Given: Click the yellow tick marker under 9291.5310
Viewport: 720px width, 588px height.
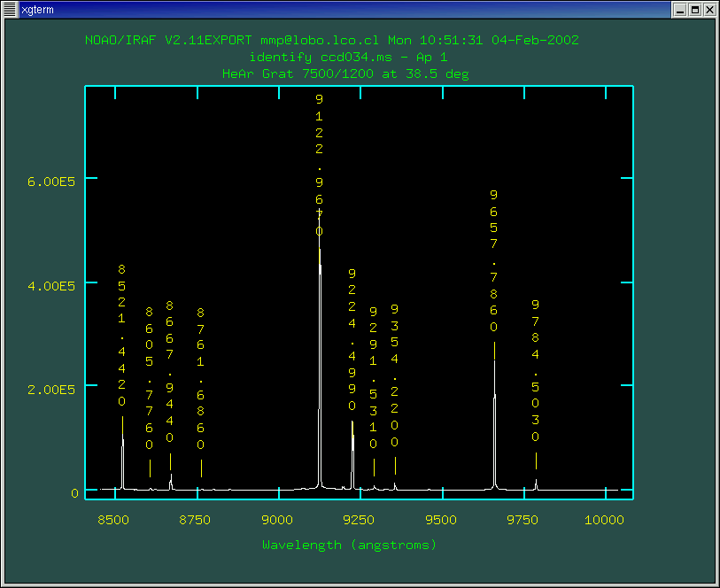Looking at the screenshot, I should pos(375,468).
